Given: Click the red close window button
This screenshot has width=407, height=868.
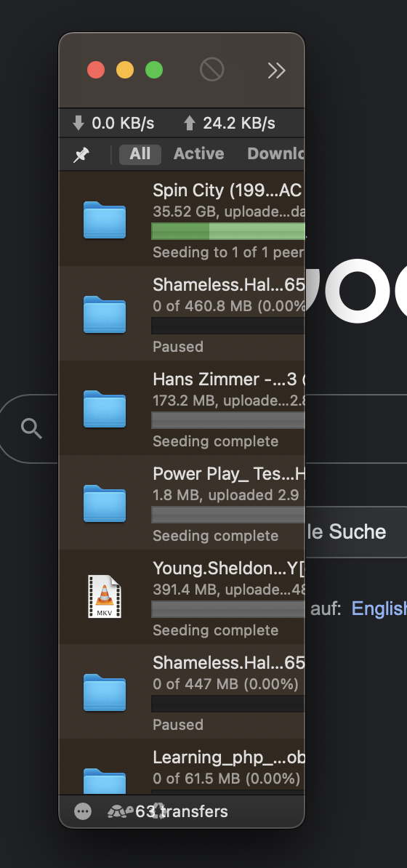Looking at the screenshot, I should (x=96, y=71).
